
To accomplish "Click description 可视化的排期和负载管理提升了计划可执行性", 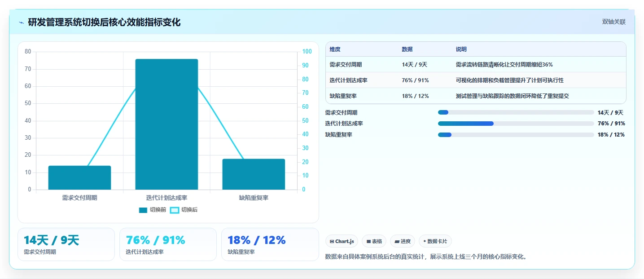I will pos(510,80).
